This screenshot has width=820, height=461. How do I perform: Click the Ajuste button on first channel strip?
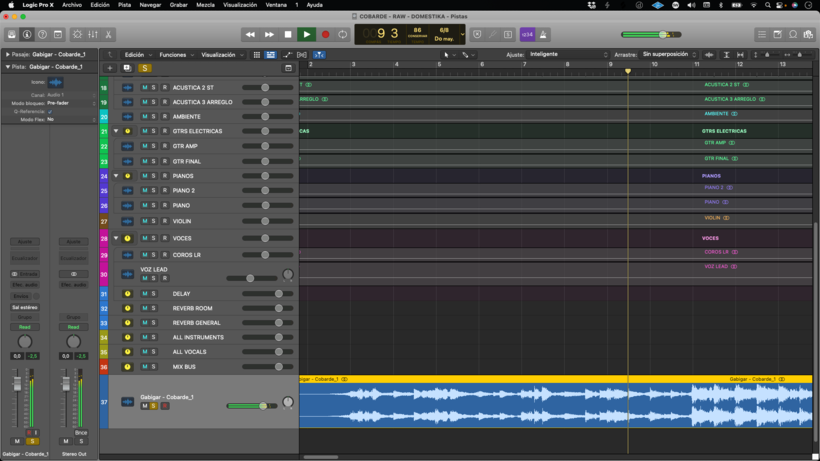pos(25,242)
